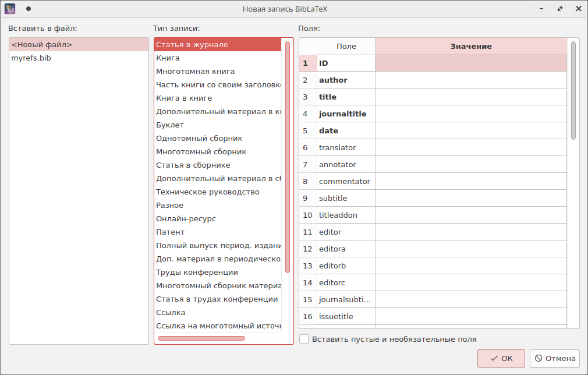Choose entry type Книга

[x=218, y=58]
